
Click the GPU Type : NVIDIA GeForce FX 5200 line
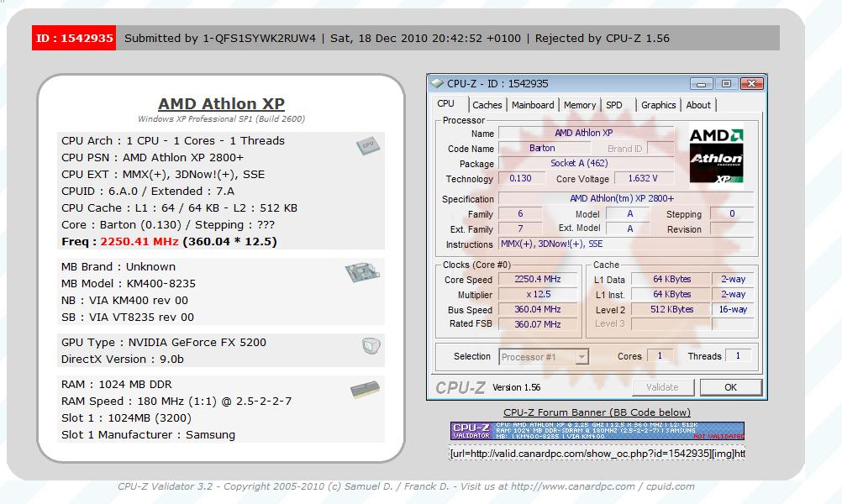164,342
